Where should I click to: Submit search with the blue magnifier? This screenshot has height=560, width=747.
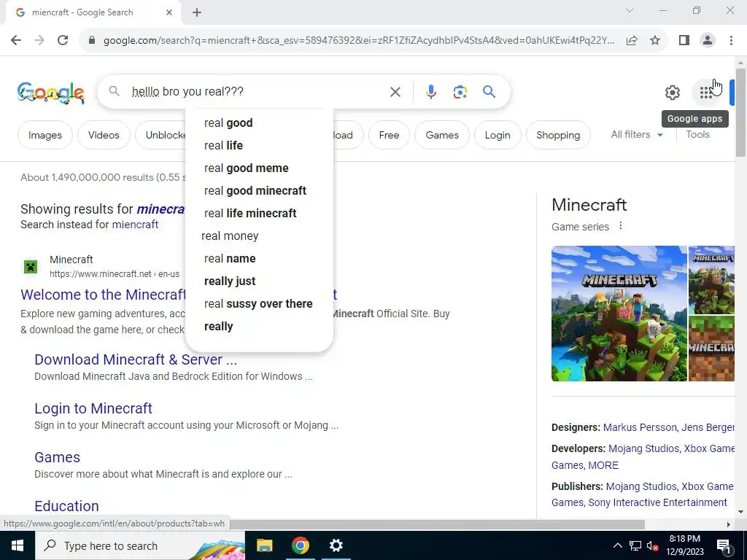[x=489, y=91]
